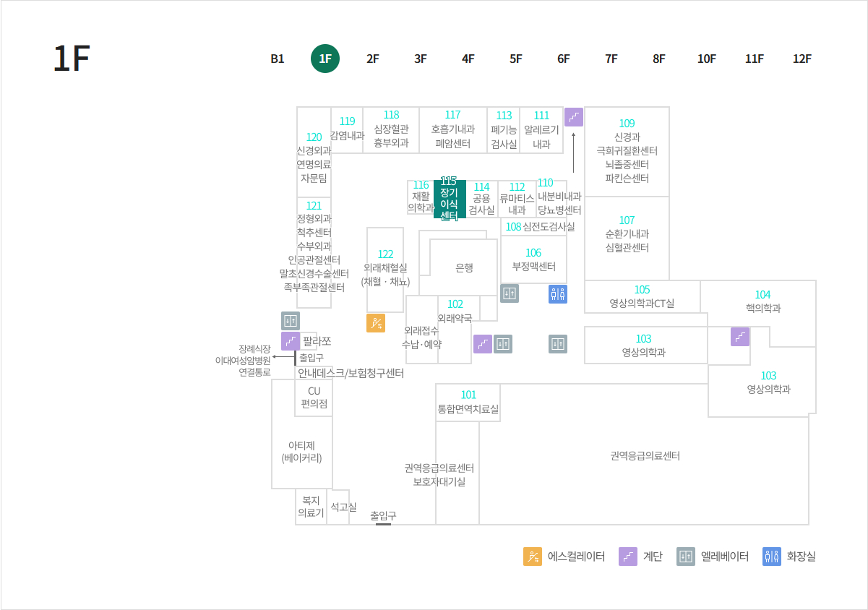Click the 복지의료기 label

[x=311, y=507]
